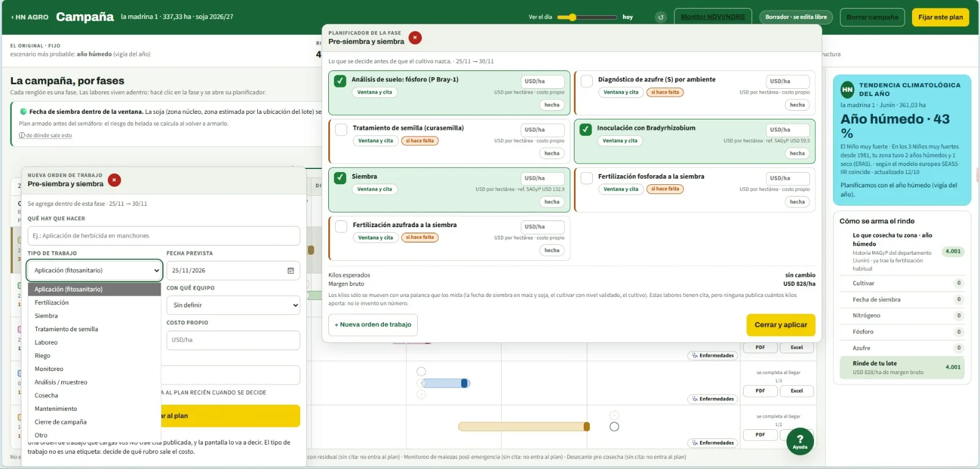Click + Nueva orden de trabajo
This screenshot has width=980, height=469.
tap(373, 325)
